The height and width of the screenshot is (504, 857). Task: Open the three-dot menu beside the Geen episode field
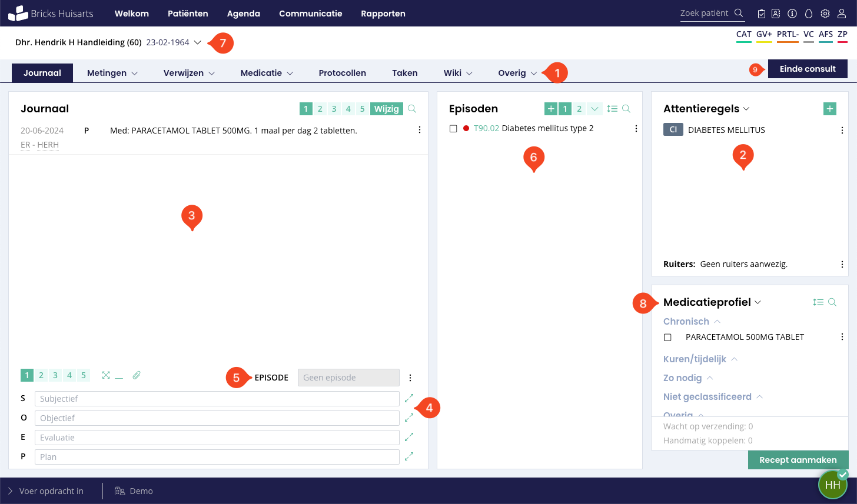tap(410, 378)
